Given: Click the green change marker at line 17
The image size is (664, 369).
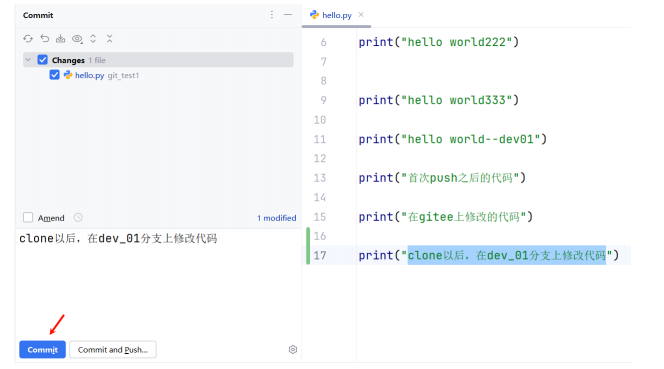Looking at the screenshot, I should (308, 246).
